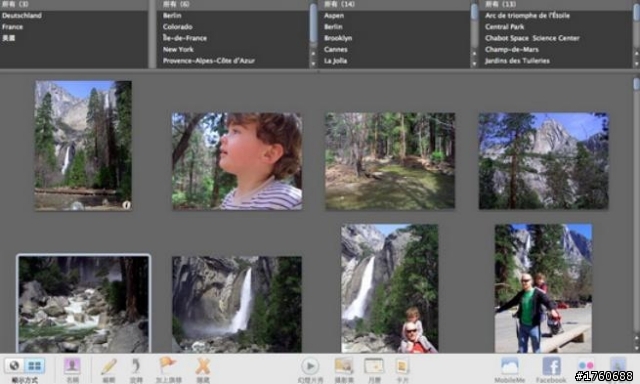The width and height of the screenshot is (640, 384).
Task: Select the granite peak behind trees photo
Action: (544, 161)
